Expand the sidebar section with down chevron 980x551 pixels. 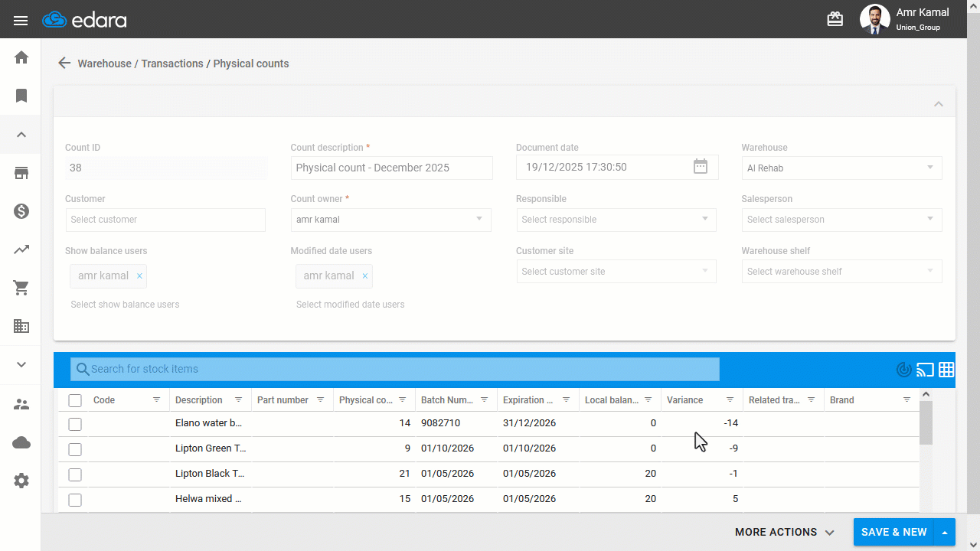[21, 364]
